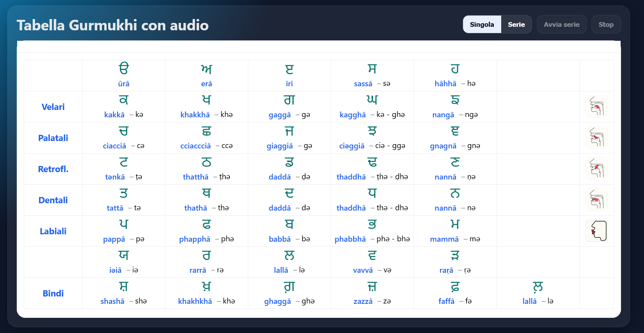The width and height of the screenshot is (644, 333).
Task: Click the sassā letter name
Action: [363, 84]
